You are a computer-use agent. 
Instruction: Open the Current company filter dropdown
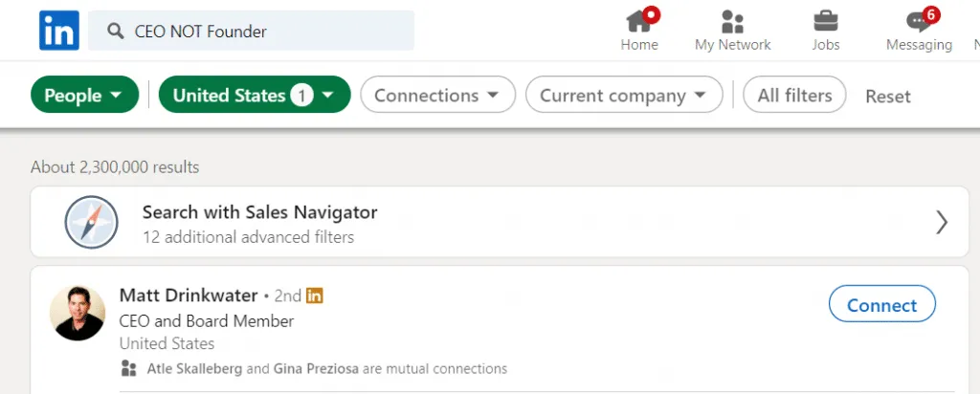point(624,95)
